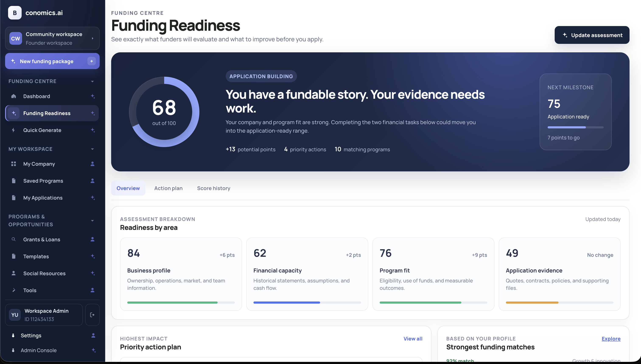Click the person icon right of My Company

point(92,164)
